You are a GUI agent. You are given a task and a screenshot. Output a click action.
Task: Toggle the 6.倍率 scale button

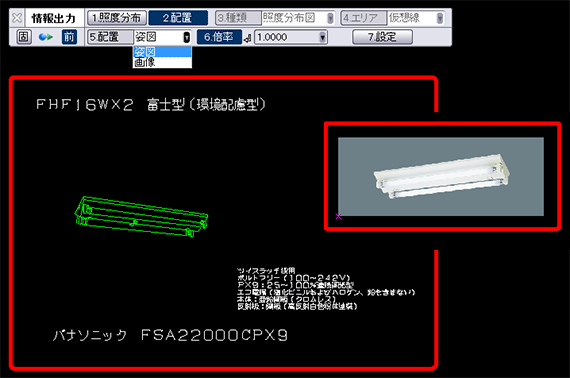(219, 37)
